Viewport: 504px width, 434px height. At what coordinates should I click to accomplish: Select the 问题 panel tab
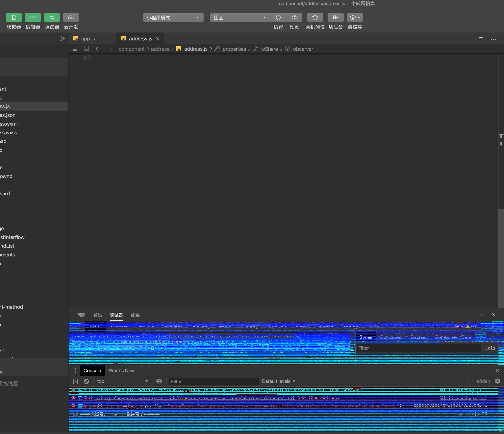tap(81, 315)
